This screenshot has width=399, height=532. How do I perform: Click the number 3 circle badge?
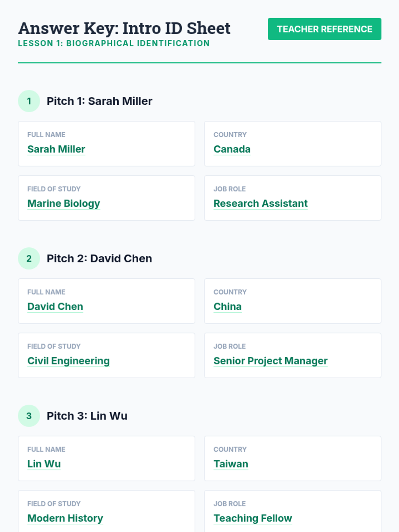click(29, 416)
